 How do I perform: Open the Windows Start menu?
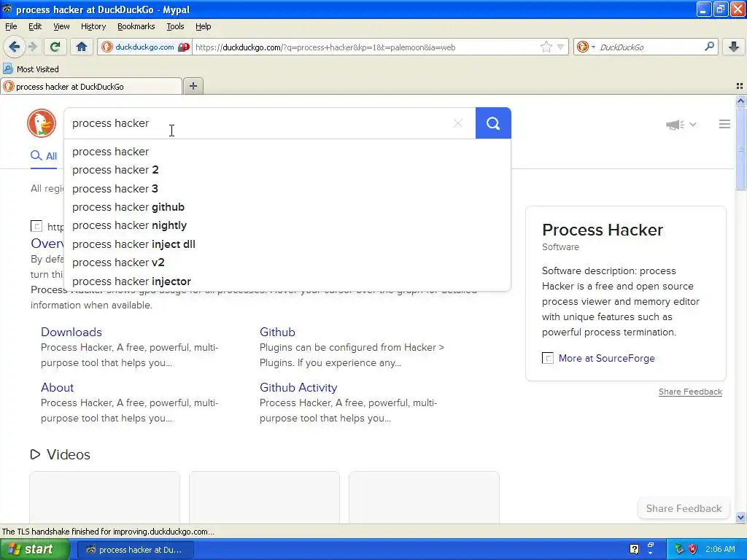click(35, 549)
